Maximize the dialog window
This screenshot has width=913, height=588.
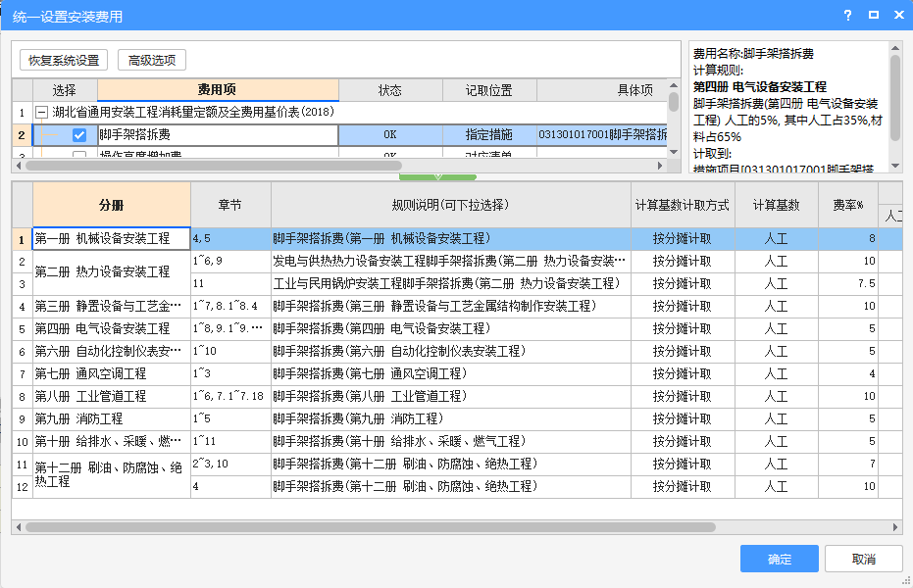pos(874,15)
